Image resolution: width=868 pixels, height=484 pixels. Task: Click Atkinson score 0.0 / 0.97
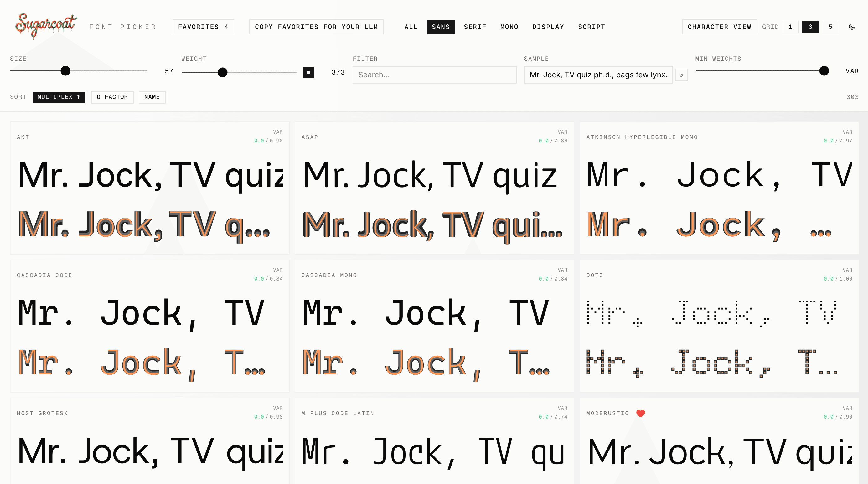[x=838, y=141]
